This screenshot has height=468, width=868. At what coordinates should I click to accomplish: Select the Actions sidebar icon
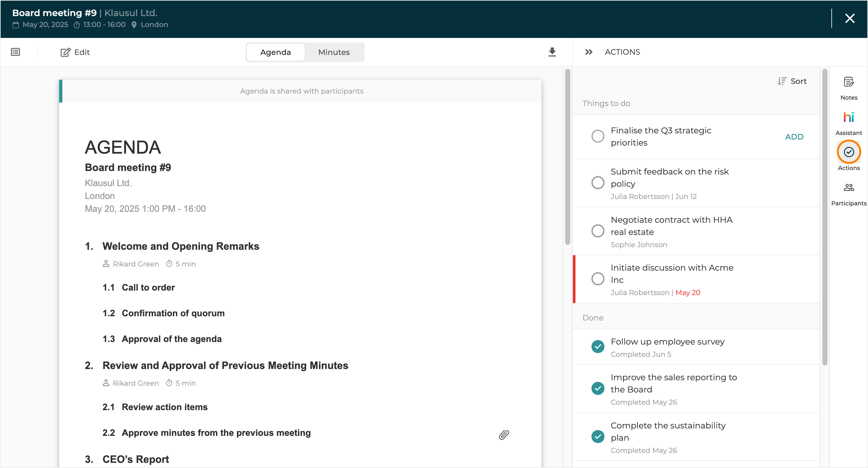(848, 152)
